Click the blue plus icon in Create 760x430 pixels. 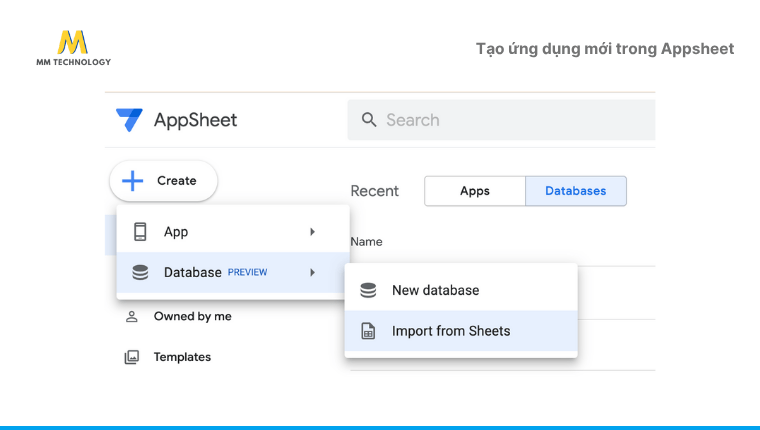point(132,181)
